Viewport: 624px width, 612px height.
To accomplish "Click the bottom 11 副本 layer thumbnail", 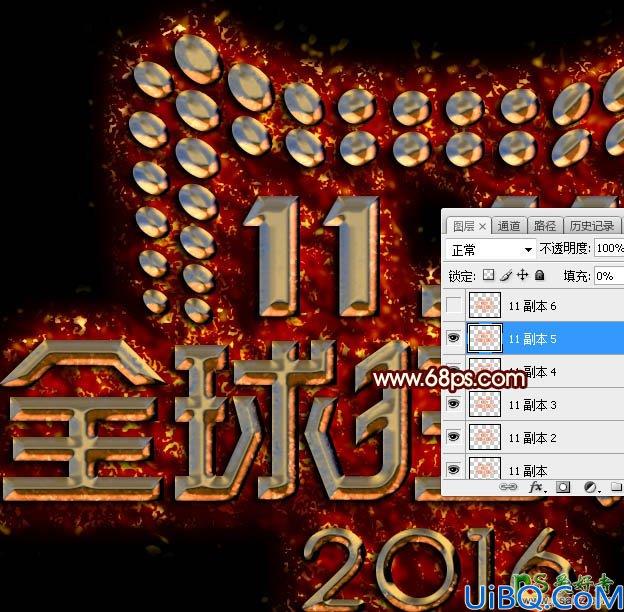I will 485,468.
